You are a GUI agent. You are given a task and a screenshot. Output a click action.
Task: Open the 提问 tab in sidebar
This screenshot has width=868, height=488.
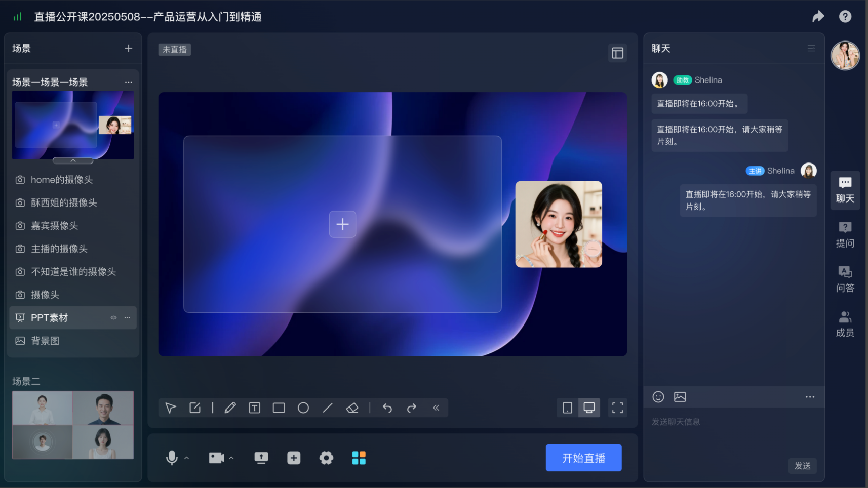click(845, 234)
